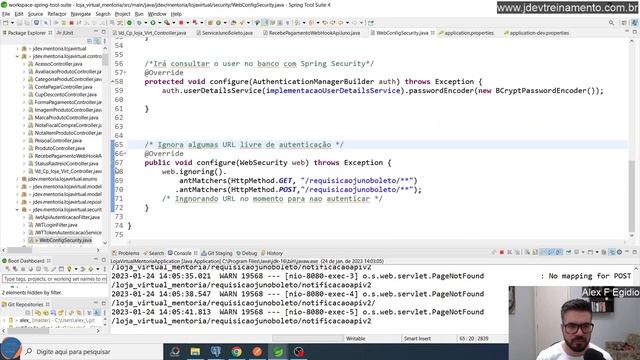The image size is (640, 360).
Task: Click the Save toolbar icon
Action: click(x=19, y=23)
